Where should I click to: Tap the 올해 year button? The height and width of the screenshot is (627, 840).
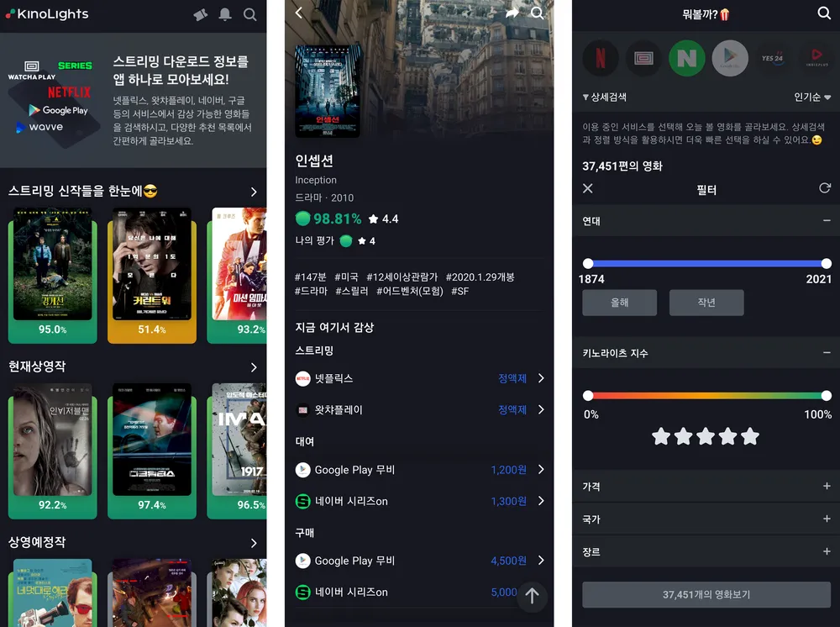[620, 303]
